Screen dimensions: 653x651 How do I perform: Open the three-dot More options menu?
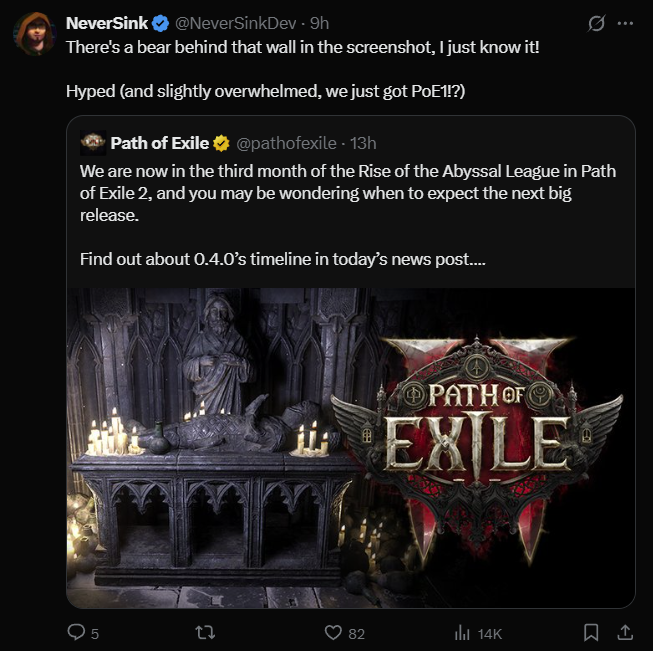pyautogui.click(x=626, y=23)
